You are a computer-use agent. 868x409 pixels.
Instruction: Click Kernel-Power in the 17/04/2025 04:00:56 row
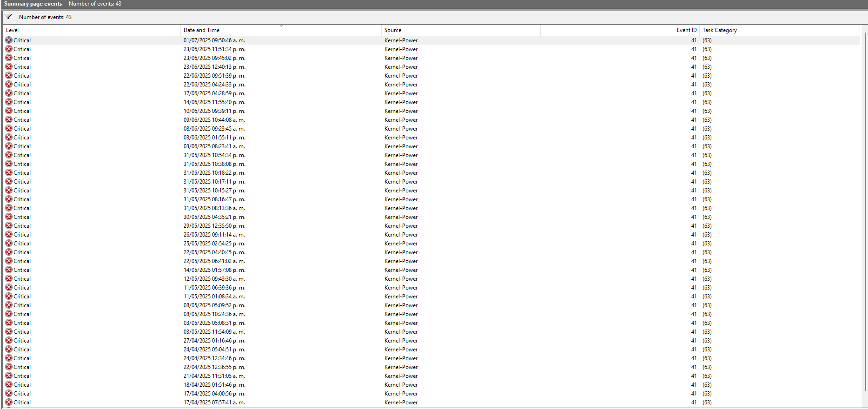click(x=401, y=394)
